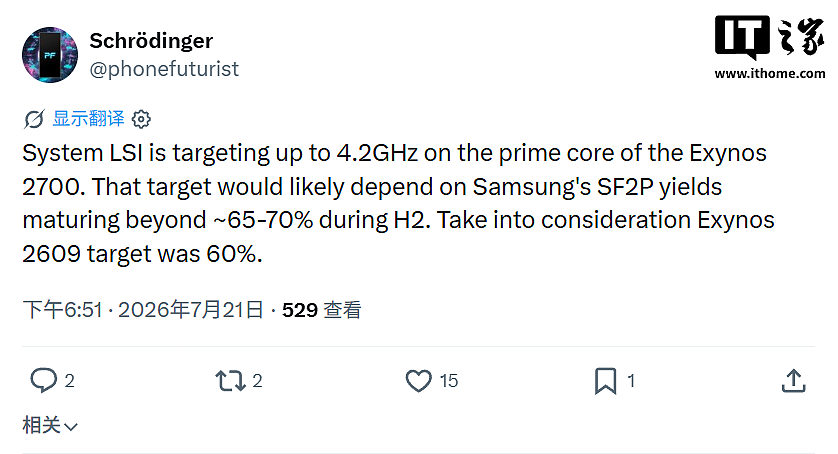
Task: Click the Grok translate slash-circle icon
Action: pos(34,119)
